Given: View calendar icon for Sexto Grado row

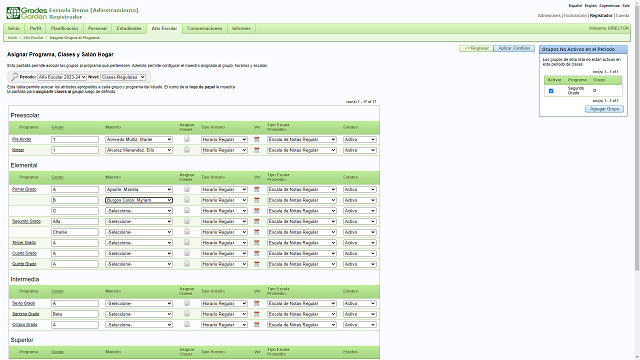Looking at the screenshot, I should [256, 303].
